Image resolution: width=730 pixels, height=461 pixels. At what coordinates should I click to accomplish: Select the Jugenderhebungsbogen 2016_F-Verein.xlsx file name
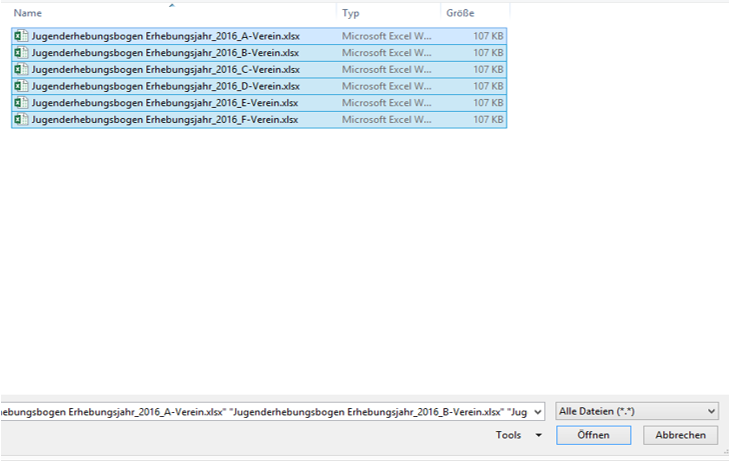[165, 120]
